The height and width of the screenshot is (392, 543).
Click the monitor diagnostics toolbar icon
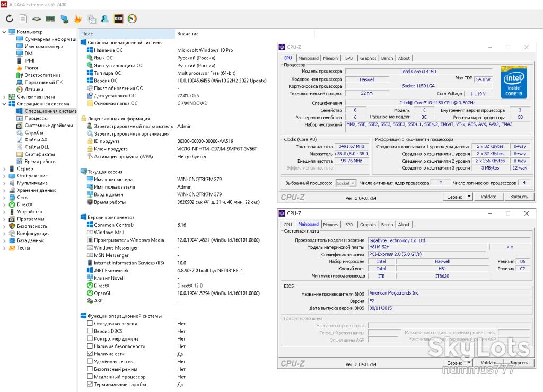point(64,19)
